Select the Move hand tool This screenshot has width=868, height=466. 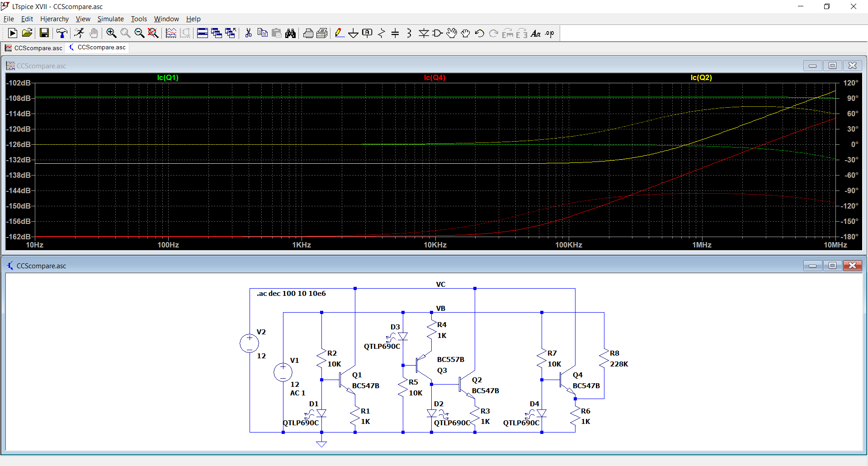pyautogui.click(x=452, y=33)
